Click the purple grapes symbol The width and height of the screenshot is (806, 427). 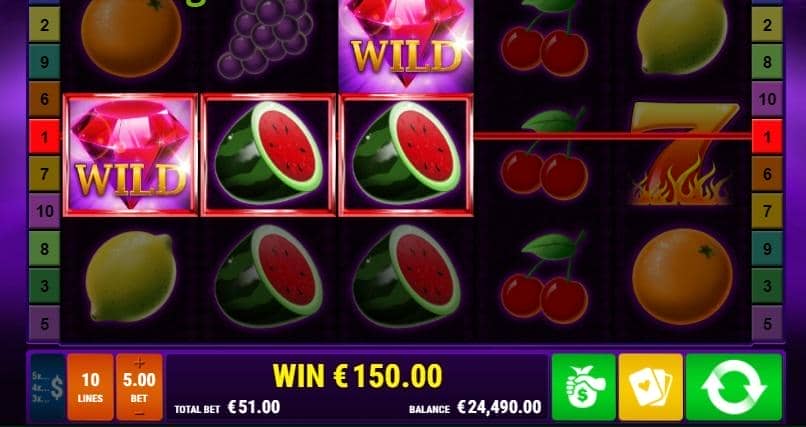click(x=265, y=37)
